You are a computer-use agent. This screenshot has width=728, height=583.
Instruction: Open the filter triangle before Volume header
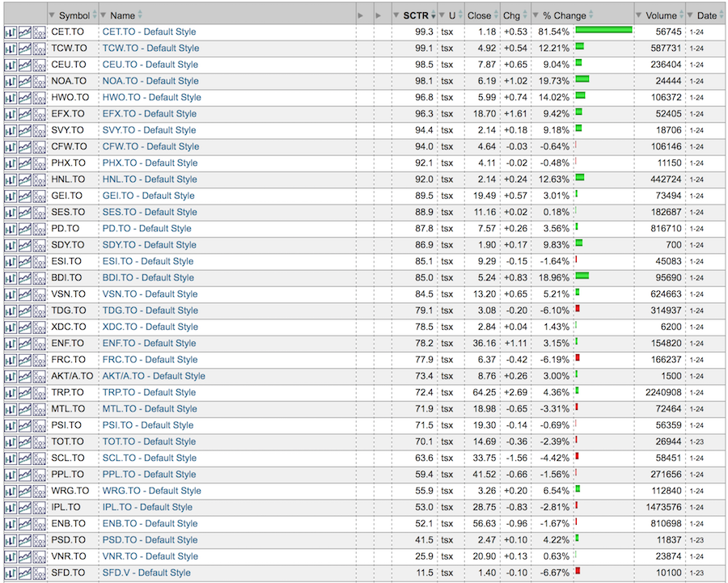638,15
